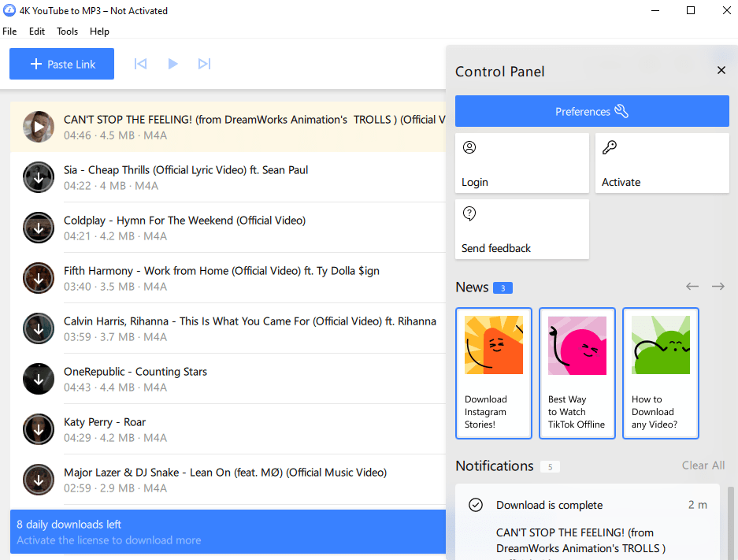This screenshot has height=560, width=738.
Task: Open the Send feedback tile
Action: click(x=521, y=229)
